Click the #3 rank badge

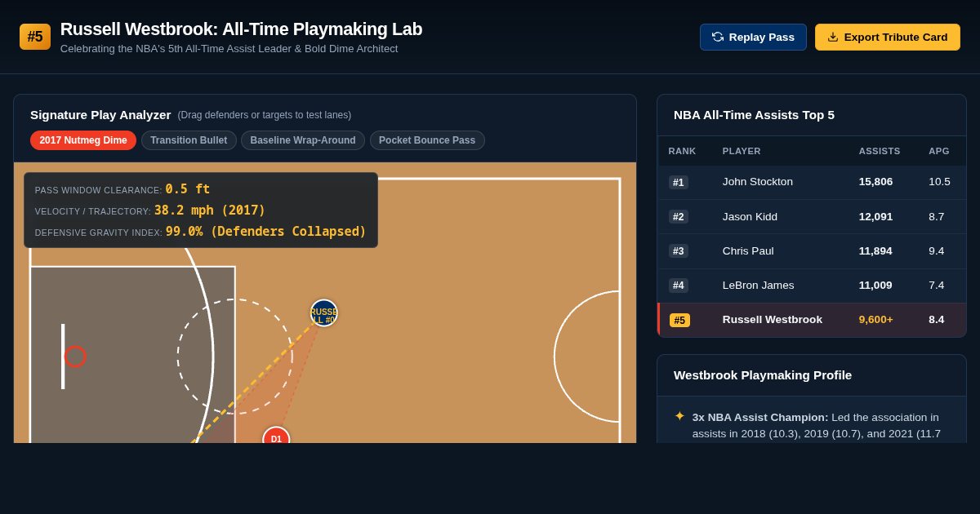tap(679, 250)
